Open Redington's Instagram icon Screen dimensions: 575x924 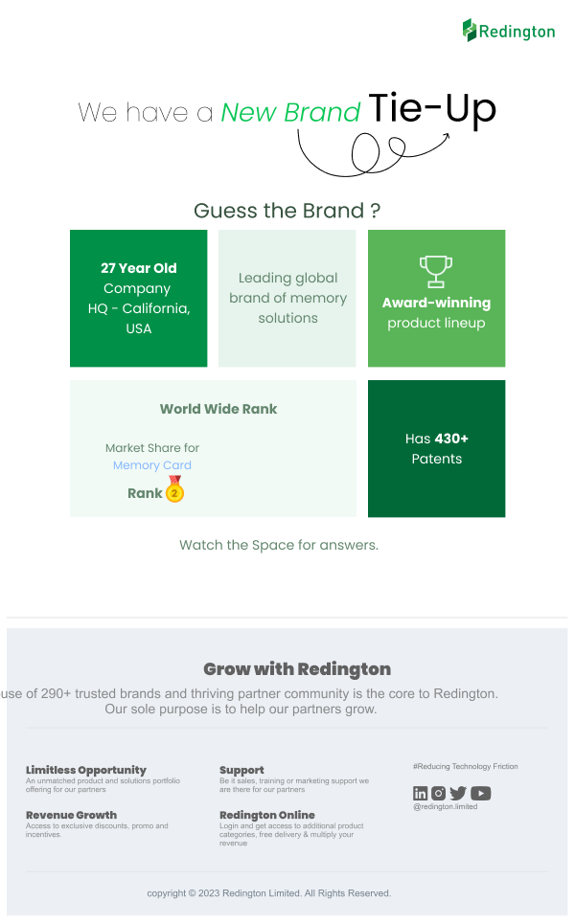click(x=438, y=793)
